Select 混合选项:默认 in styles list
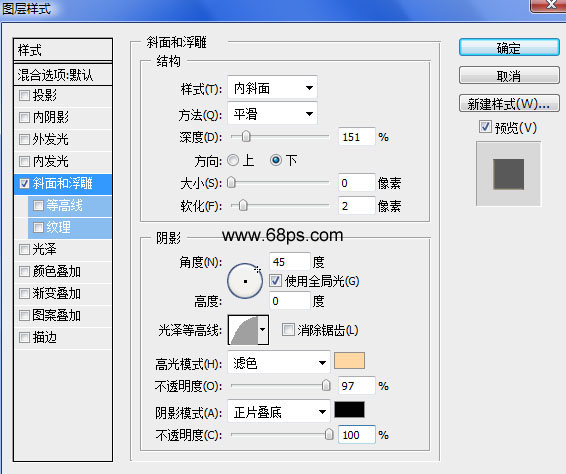566x474 pixels. (x=63, y=75)
